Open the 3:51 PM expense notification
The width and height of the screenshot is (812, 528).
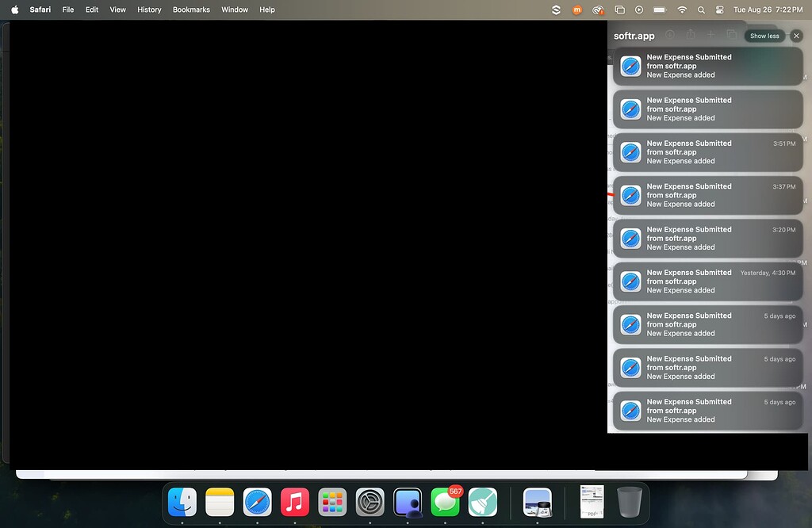[708, 152]
